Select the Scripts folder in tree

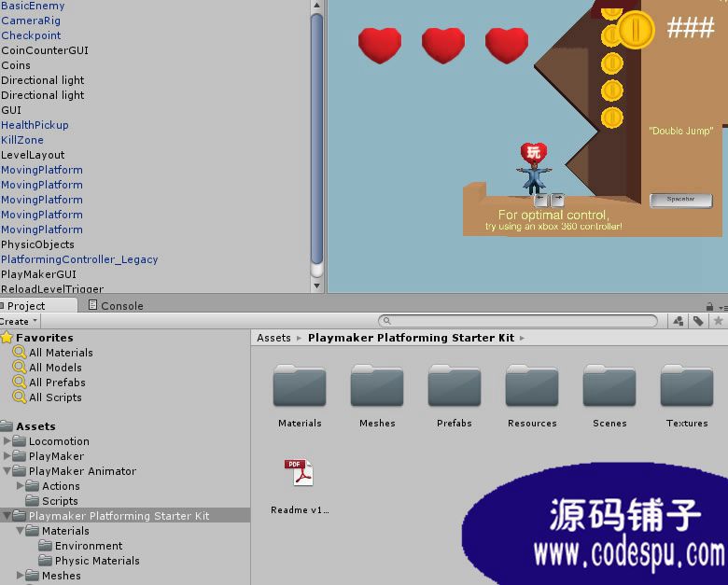[52, 500]
